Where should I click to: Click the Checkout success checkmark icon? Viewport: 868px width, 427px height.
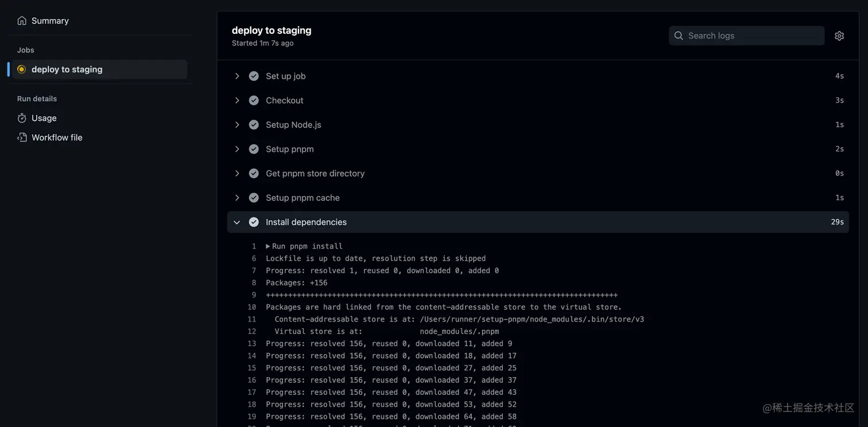(254, 100)
